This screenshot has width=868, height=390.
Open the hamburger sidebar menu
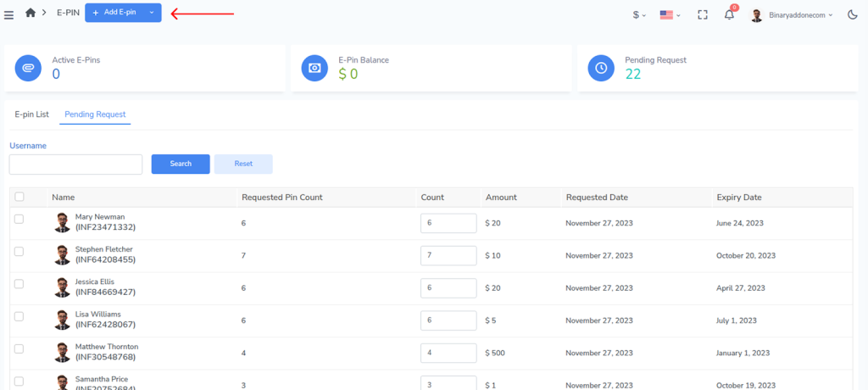[x=9, y=14]
